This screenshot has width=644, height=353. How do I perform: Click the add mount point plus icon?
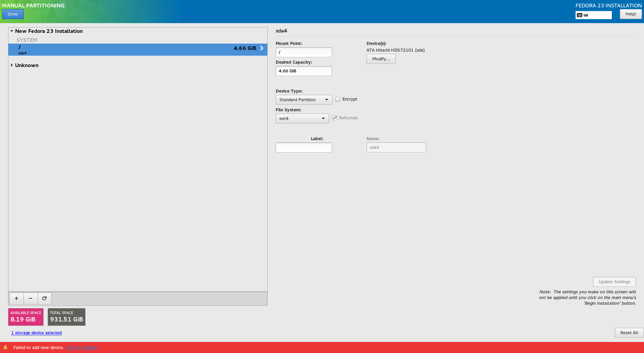tap(16, 298)
